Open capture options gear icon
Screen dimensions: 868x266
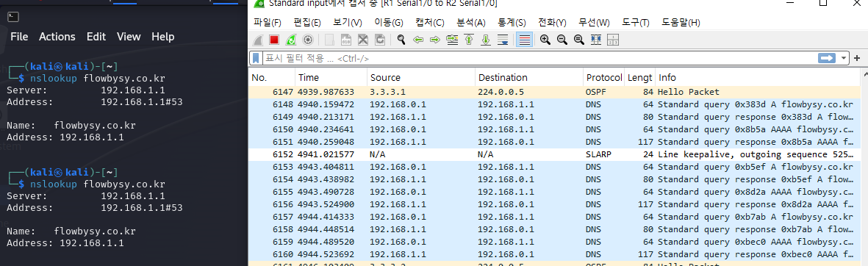[x=308, y=40]
